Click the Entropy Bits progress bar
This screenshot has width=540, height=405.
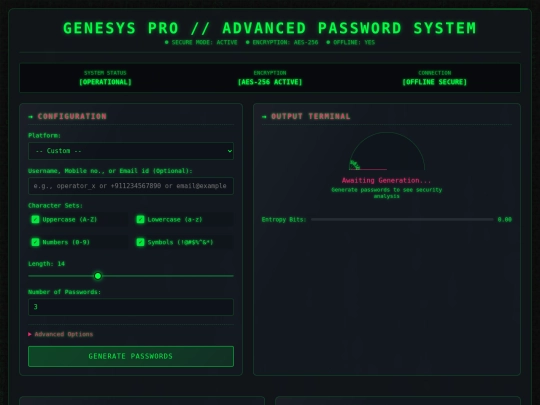(402, 219)
